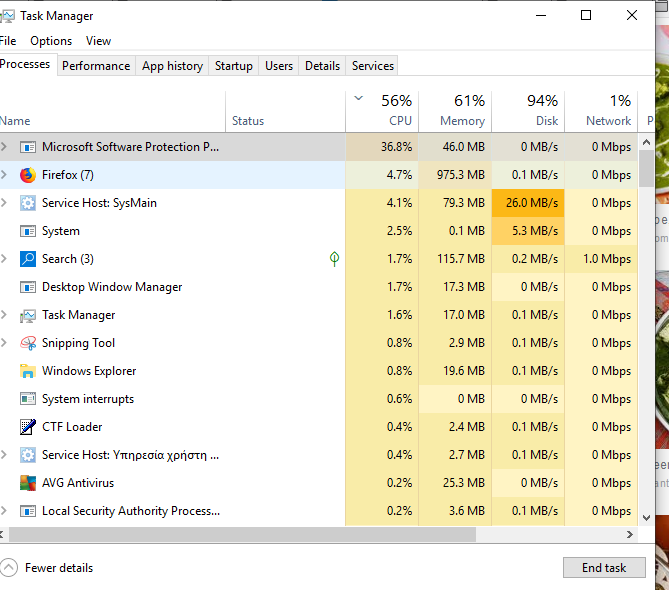Click the System interrupts icon

coord(28,399)
